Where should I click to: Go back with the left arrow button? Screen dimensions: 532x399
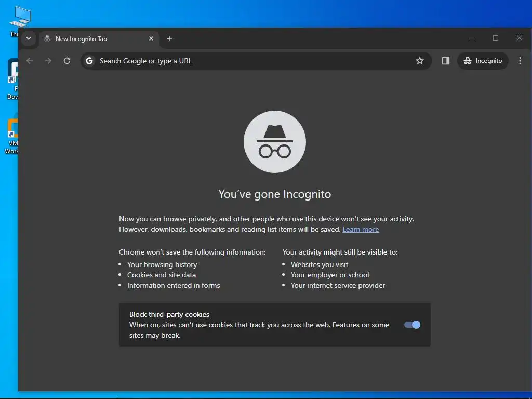point(30,61)
